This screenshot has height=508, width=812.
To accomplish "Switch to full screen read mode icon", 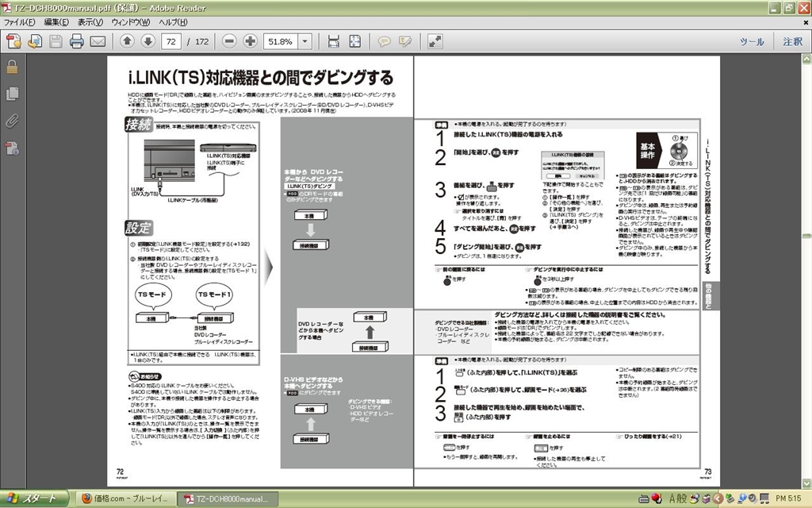I will click(x=435, y=41).
